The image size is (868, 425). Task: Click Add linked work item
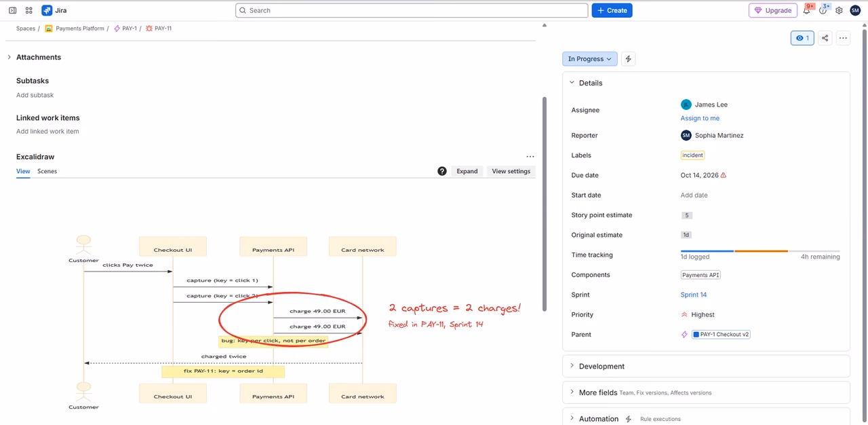pos(47,131)
